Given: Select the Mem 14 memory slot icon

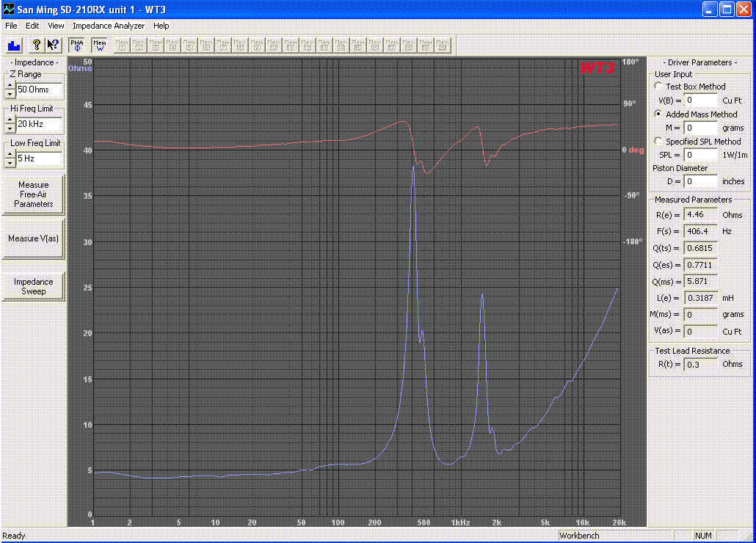Looking at the screenshot, I should coord(341,45).
